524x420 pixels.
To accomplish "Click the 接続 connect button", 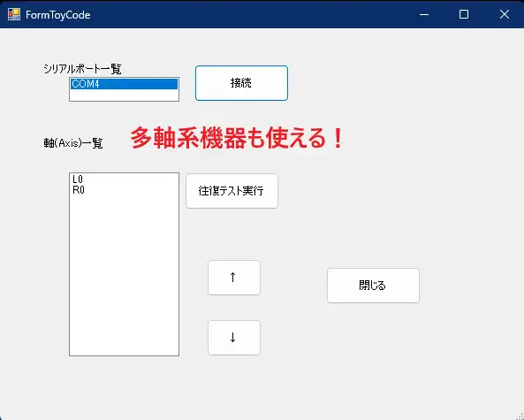I will click(241, 83).
